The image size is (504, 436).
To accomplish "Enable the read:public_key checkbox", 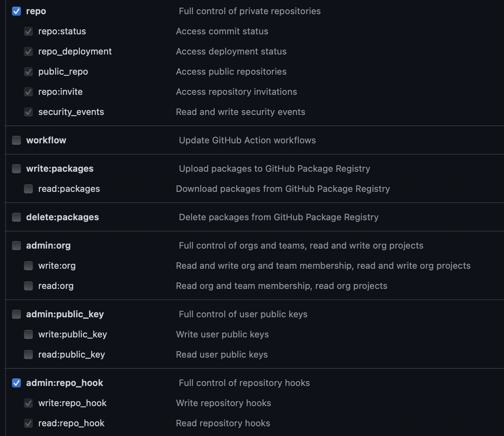I will [x=28, y=355].
